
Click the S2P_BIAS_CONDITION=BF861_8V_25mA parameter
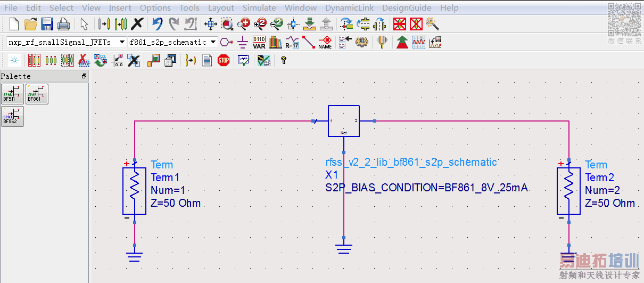[427, 188]
